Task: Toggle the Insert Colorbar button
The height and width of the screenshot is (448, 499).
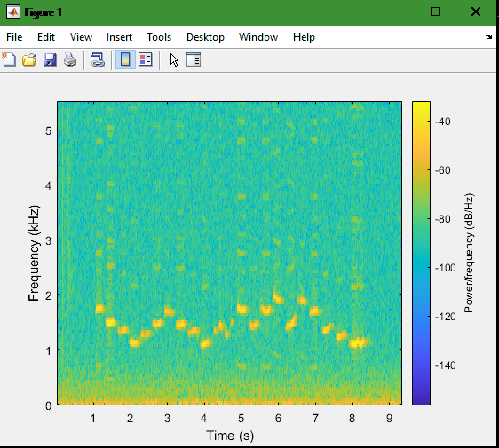Action: click(x=125, y=59)
